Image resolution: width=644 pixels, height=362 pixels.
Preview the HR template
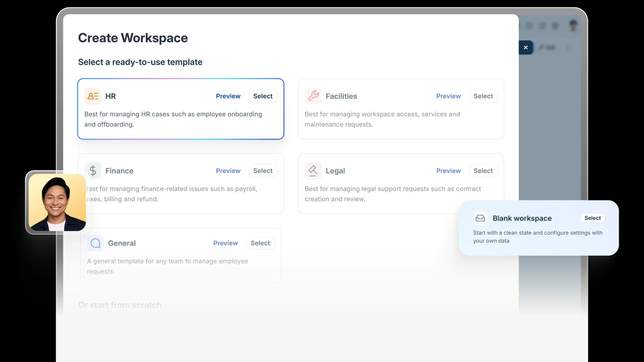click(x=228, y=96)
